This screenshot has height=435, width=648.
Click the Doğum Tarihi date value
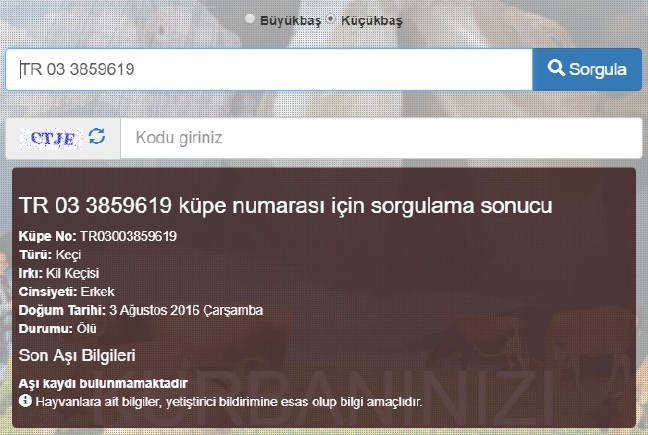186,310
